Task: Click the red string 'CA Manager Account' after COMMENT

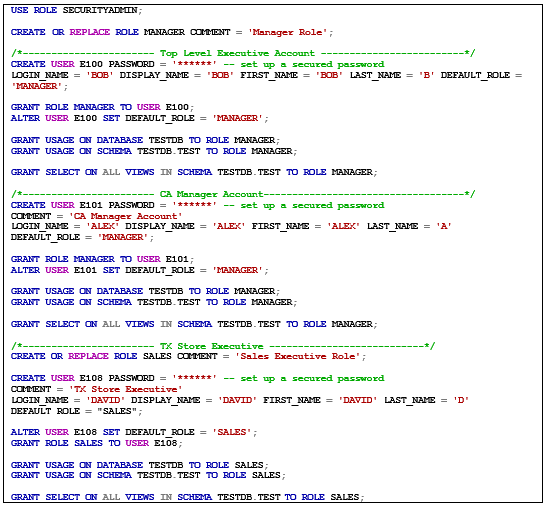Action: (125, 216)
